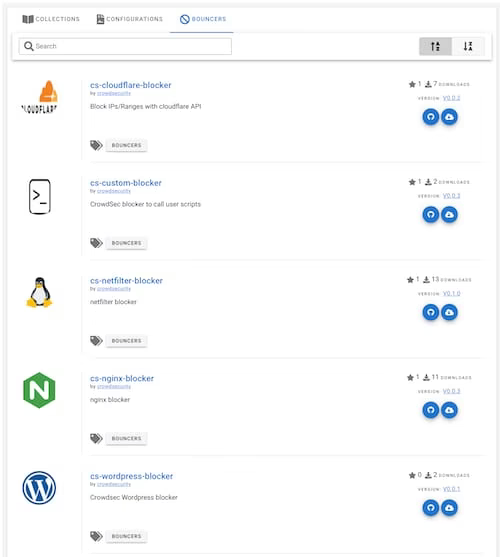The image size is (500, 557).
Task: Click BOUNCERS tag under cs-wordpress-blocker
Action: (x=126, y=536)
